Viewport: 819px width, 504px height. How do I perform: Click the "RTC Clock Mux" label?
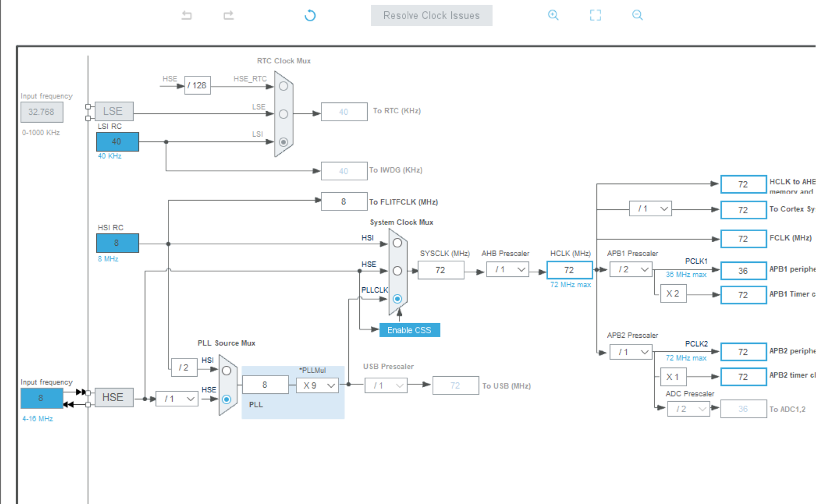[x=284, y=61]
